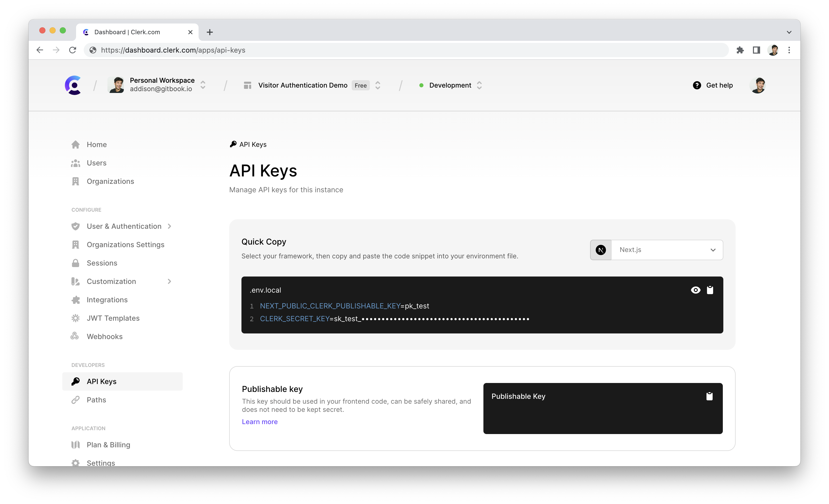
Task: Open browser extensions puzzle icon
Action: pos(740,50)
